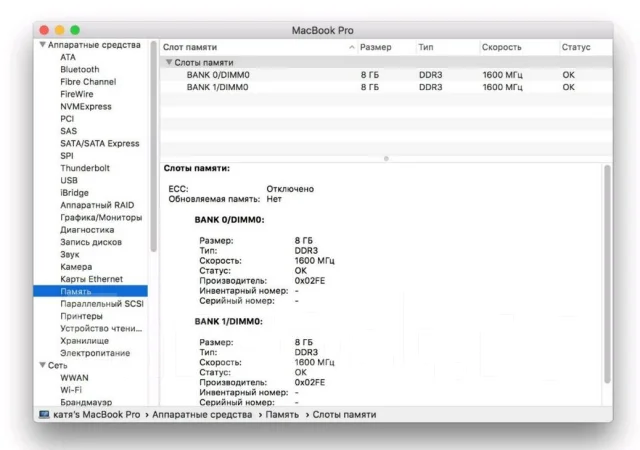The image size is (640, 450).
Task: Select Bluetooth in the sidebar
Action: coord(80,69)
